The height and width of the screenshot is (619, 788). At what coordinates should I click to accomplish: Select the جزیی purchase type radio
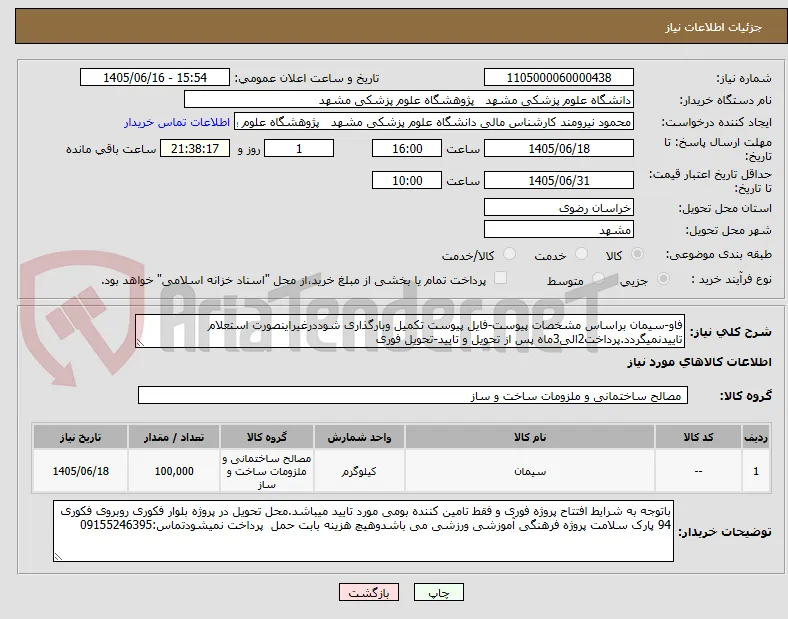click(663, 278)
